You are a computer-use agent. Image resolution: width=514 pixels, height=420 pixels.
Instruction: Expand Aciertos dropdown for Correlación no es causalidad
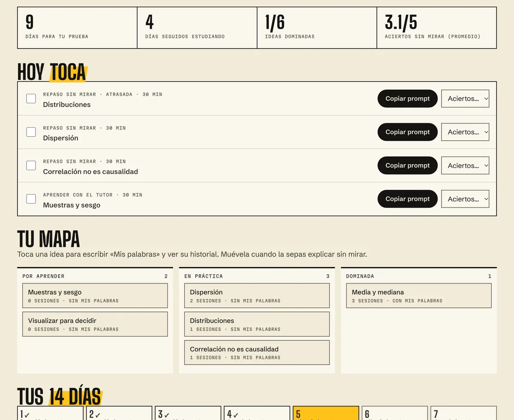(465, 165)
